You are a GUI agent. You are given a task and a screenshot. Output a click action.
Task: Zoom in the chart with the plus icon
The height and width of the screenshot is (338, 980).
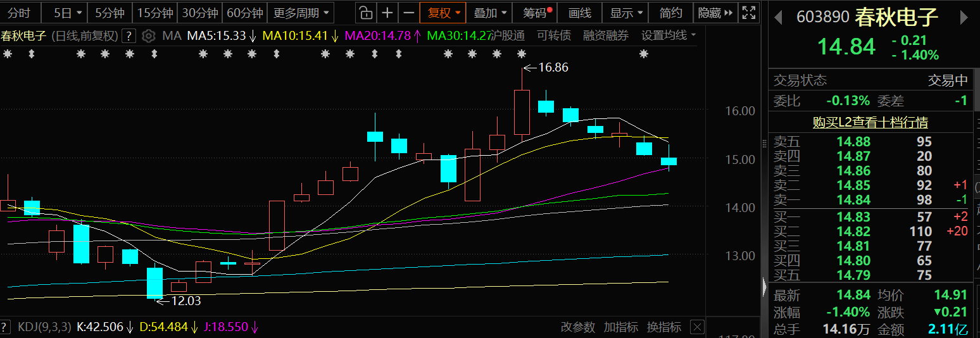[x=387, y=13]
